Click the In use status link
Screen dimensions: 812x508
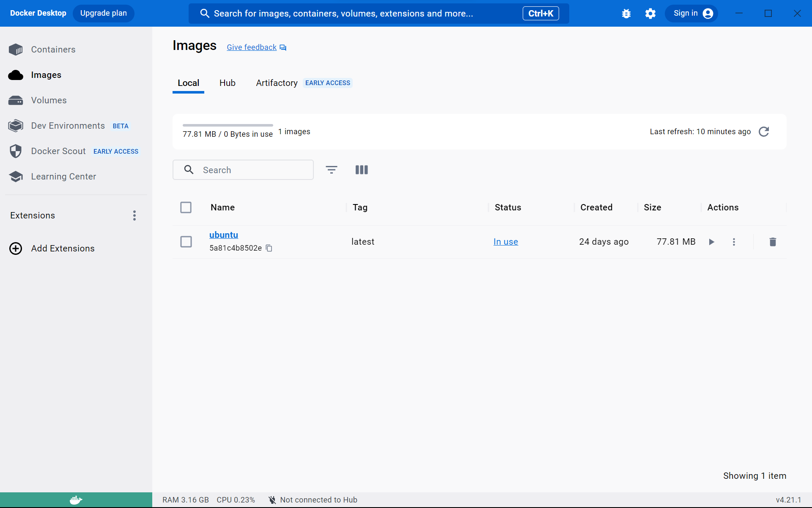click(506, 242)
